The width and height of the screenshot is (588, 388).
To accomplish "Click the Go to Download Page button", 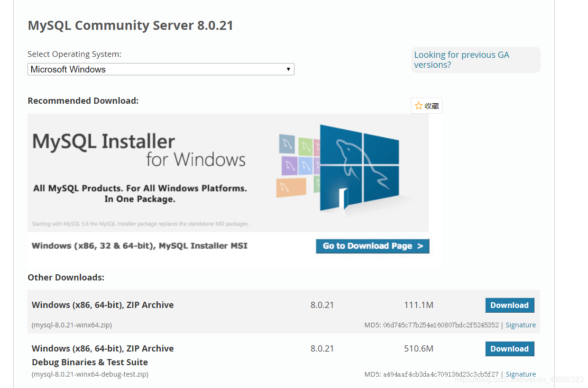I will pos(373,246).
